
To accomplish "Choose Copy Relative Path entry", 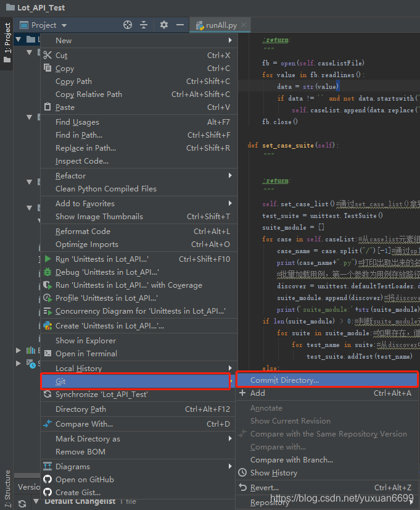I will tap(139, 94).
